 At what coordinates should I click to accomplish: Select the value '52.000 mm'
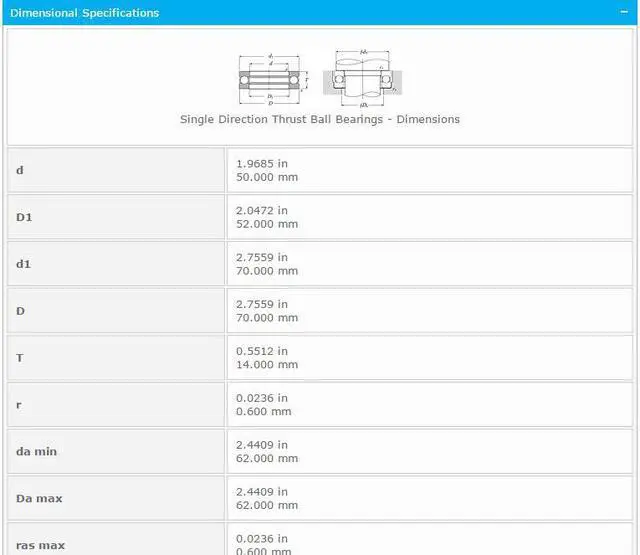[267, 224]
